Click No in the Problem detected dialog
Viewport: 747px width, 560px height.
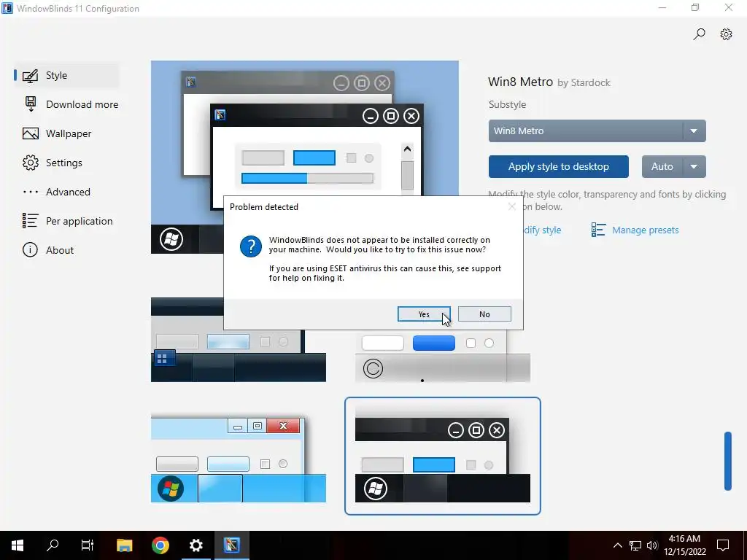tap(484, 314)
